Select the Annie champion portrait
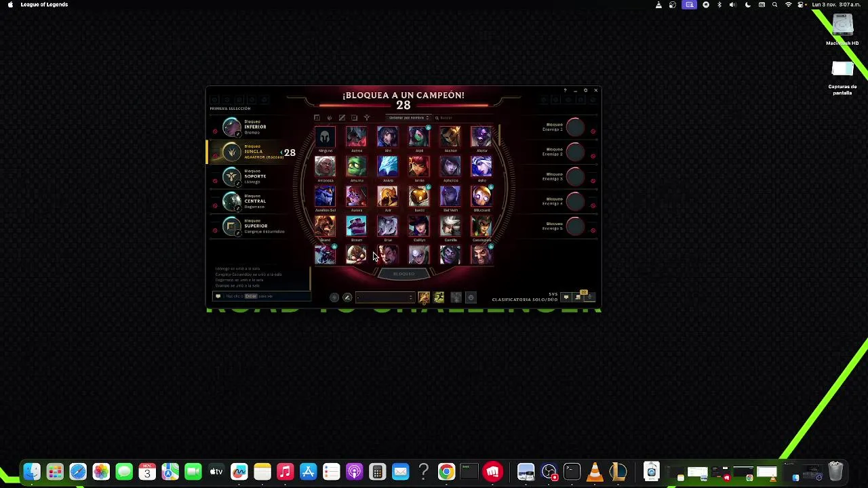The height and width of the screenshot is (488, 868). (419, 167)
